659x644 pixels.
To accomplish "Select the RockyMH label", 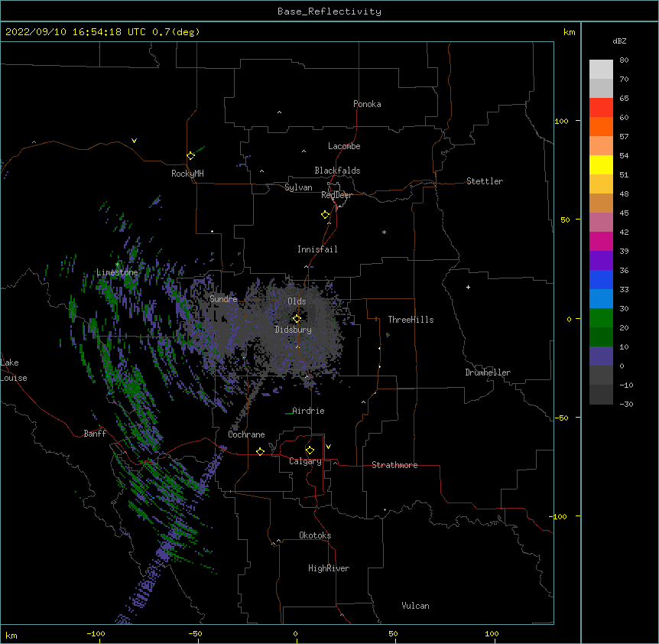I will (187, 174).
